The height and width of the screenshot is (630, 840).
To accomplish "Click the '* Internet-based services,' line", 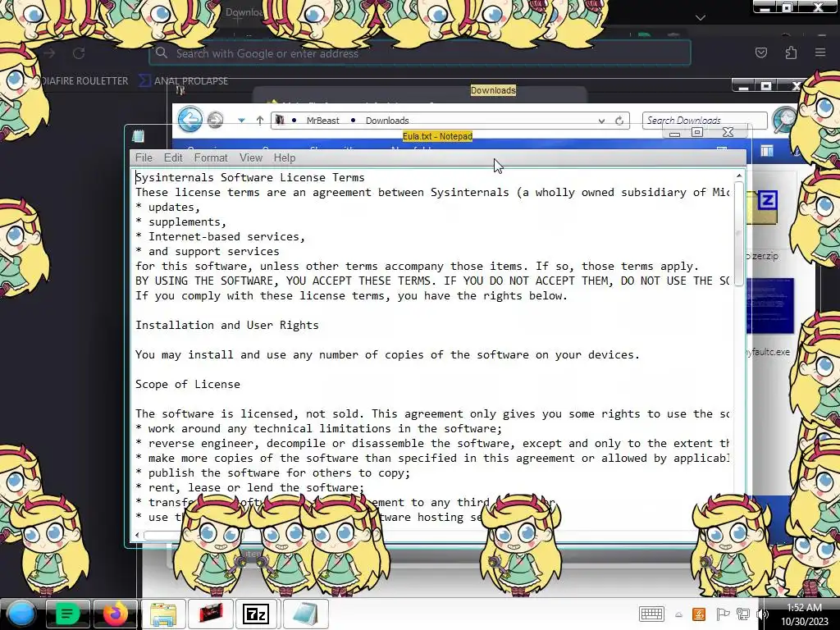I will 220,236.
